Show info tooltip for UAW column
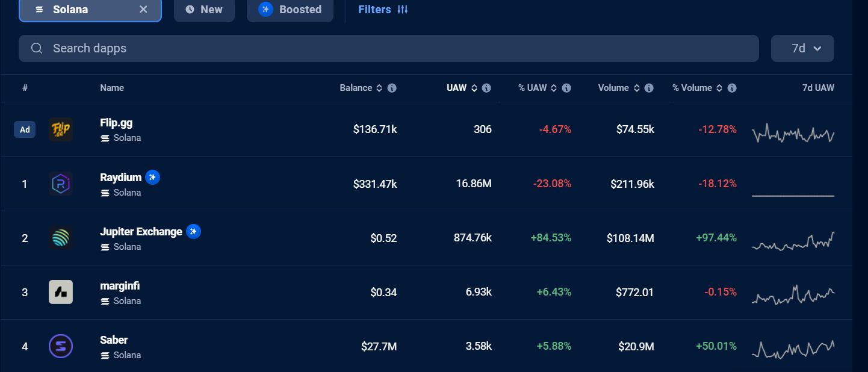The image size is (868, 372). [486, 88]
